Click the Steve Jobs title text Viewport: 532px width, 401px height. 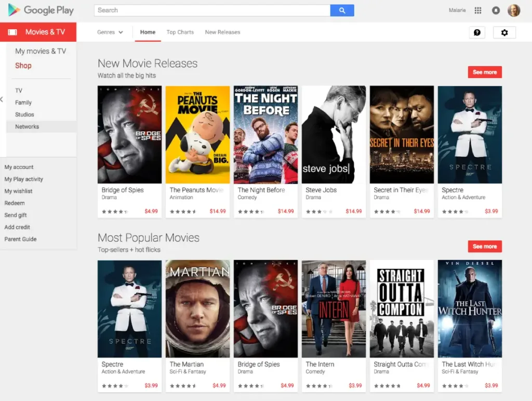(321, 190)
